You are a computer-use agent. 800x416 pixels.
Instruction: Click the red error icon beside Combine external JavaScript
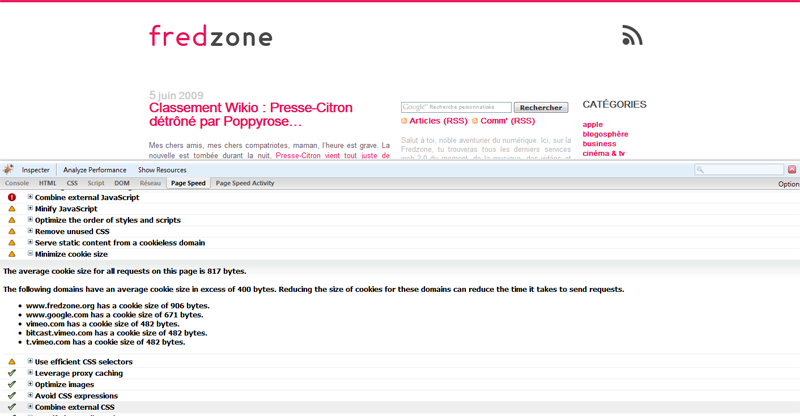pyautogui.click(x=12, y=197)
